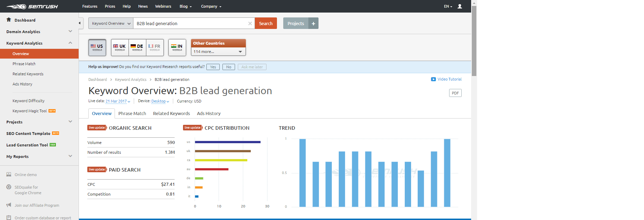Go to Prices page

click(x=110, y=6)
